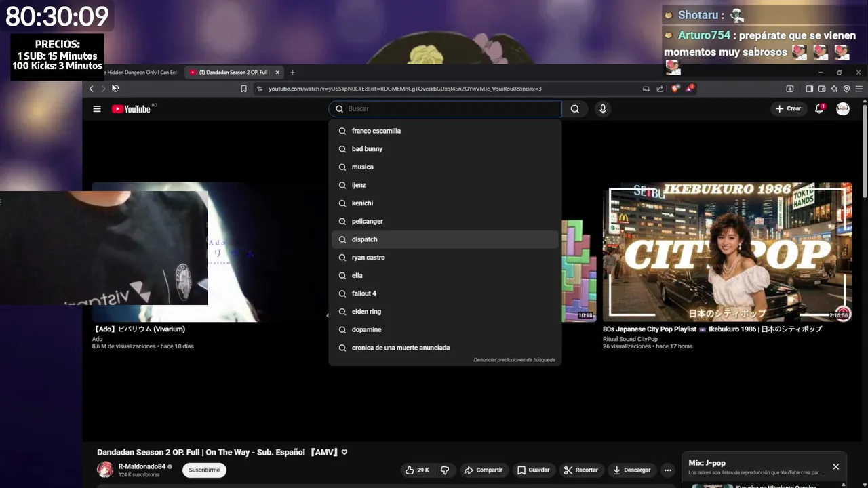Open the R-Maldonado84 channel name
868x488 pixels.
(x=142, y=466)
